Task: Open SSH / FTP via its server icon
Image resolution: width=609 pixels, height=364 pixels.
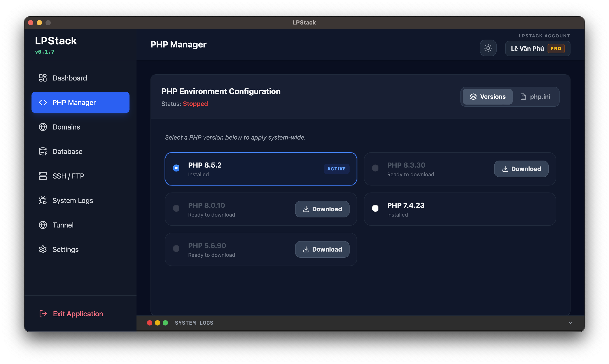Action: point(43,176)
